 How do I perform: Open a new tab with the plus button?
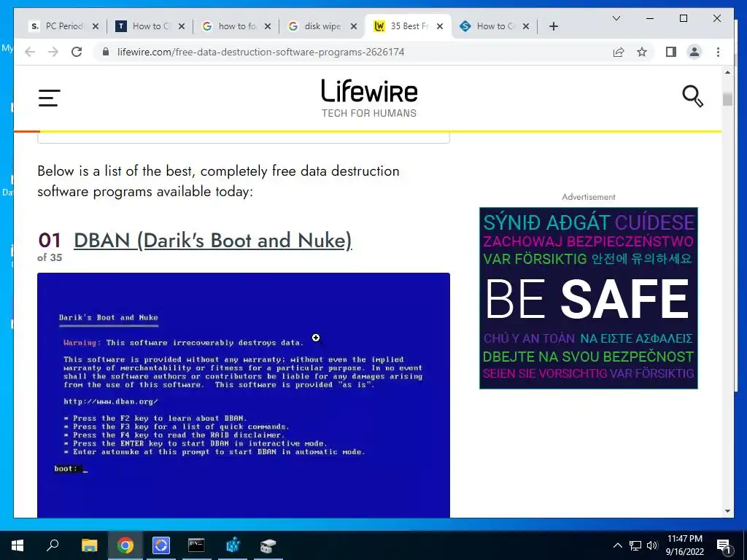point(553,26)
